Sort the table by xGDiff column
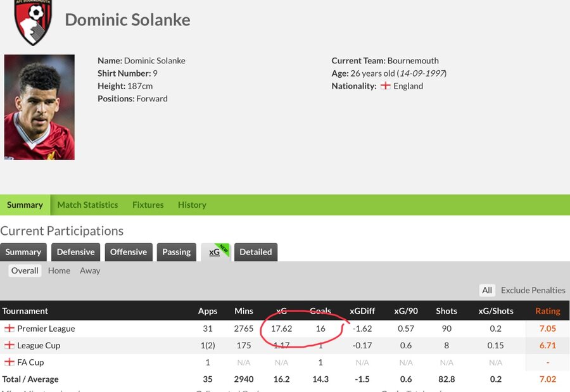Image resolution: width=570 pixels, height=392 pixels. [x=362, y=311]
